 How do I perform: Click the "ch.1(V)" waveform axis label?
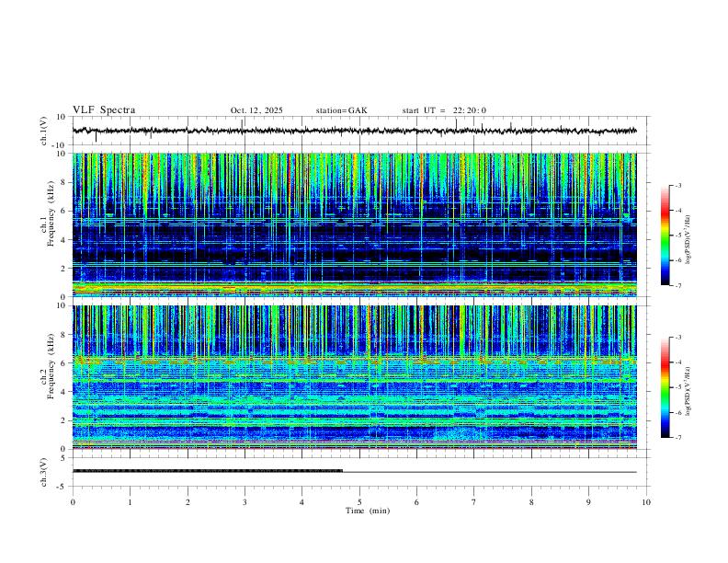[43, 131]
